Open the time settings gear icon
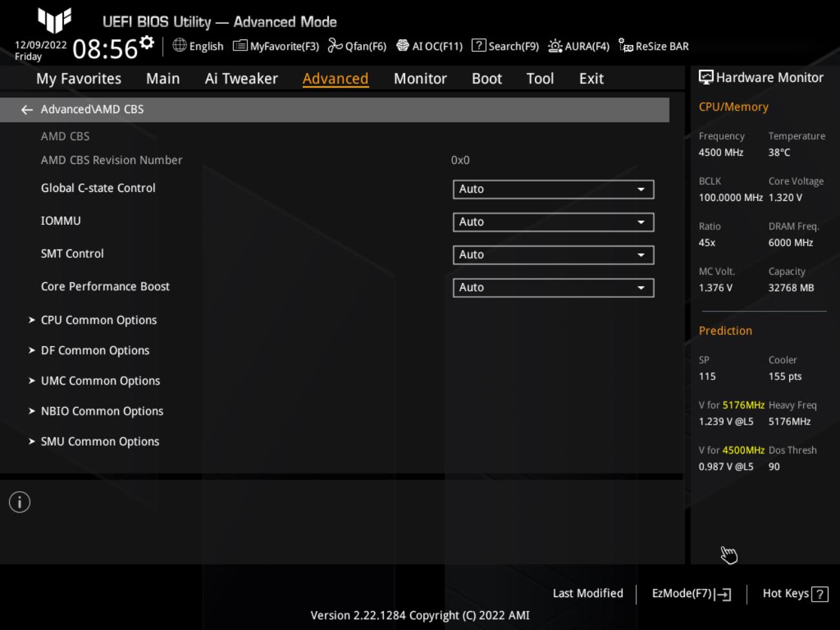This screenshot has width=840, height=630. [147, 42]
